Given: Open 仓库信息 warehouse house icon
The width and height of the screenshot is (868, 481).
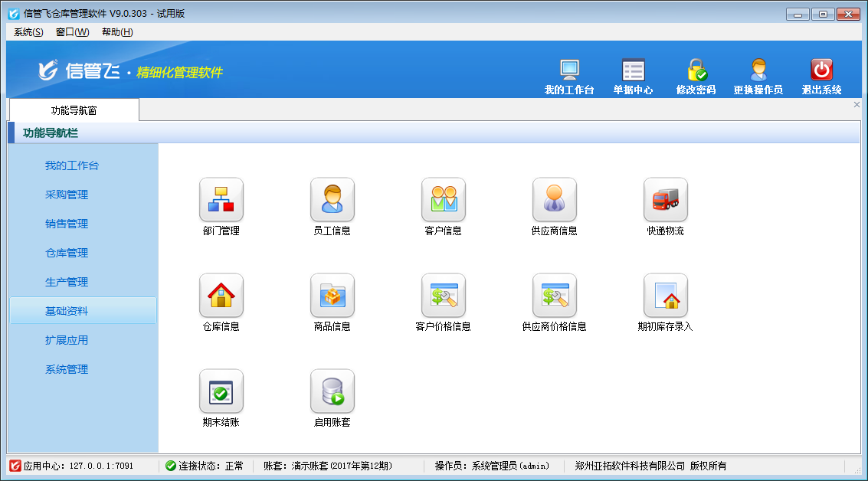Looking at the screenshot, I should pos(221,296).
